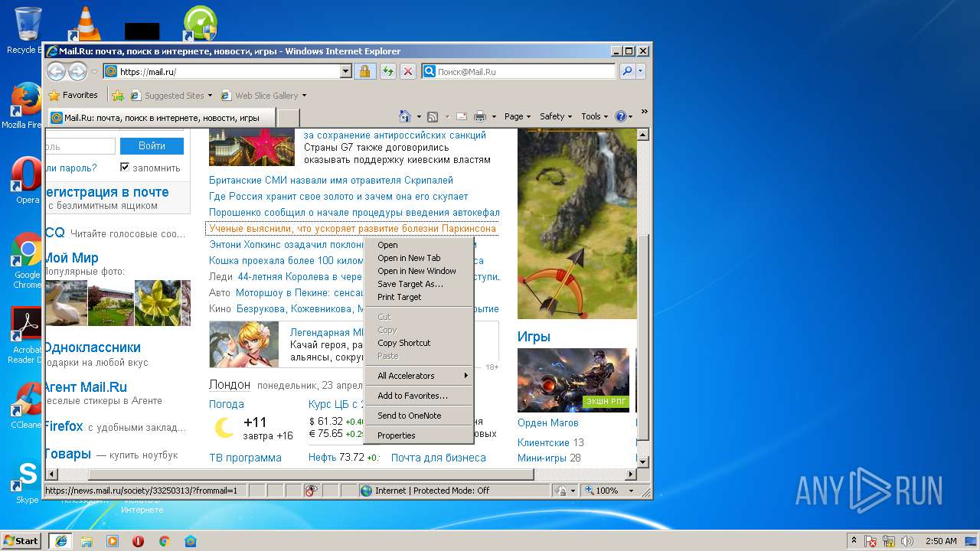Click the popup blocker status bar icon
The height and width of the screenshot is (551, 980).
[x=312, y=491]
